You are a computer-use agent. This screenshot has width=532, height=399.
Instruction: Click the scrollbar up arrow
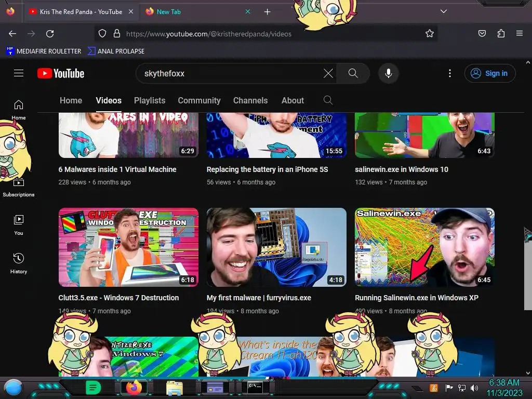(528, 62)
